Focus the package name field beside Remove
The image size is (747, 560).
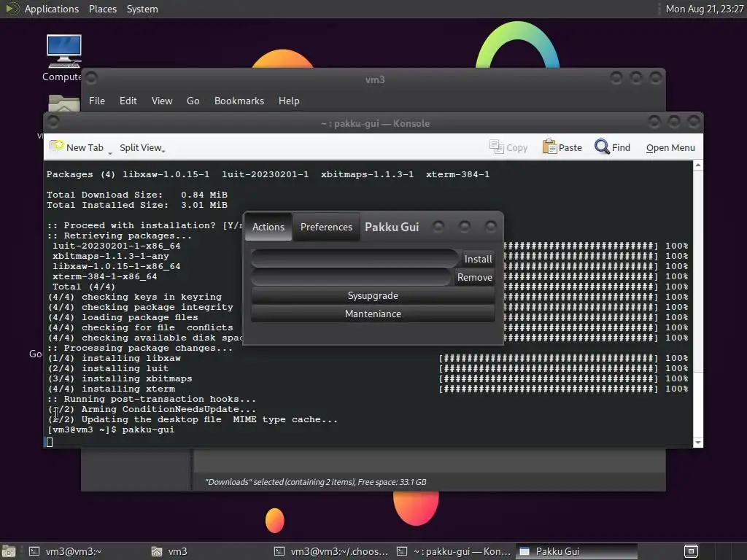[x=352, y=277]
